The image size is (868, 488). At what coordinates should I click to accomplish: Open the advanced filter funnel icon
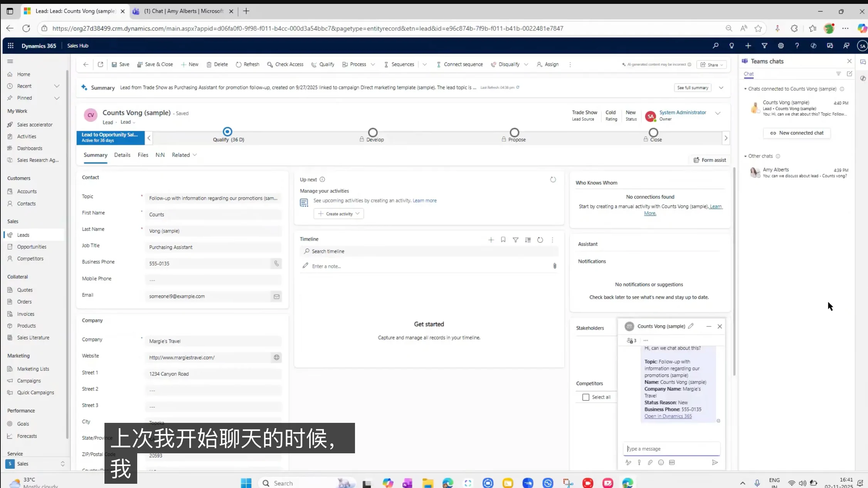(764, 45)
